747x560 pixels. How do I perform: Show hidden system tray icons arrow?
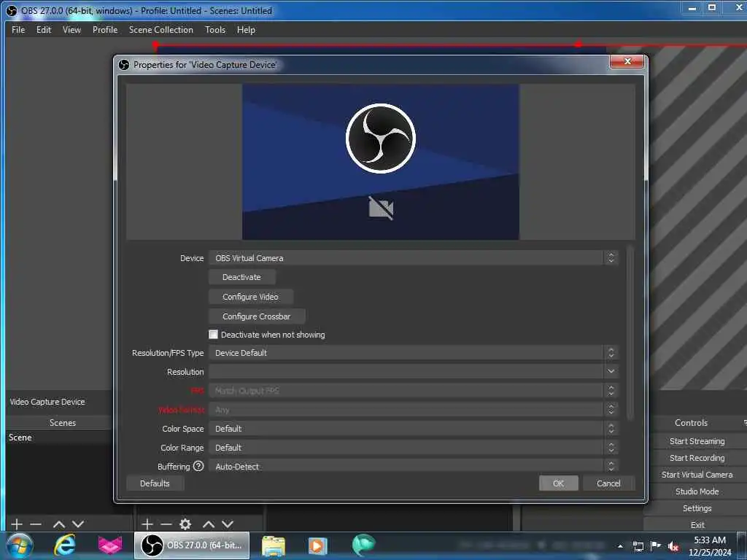click(620, 546)
